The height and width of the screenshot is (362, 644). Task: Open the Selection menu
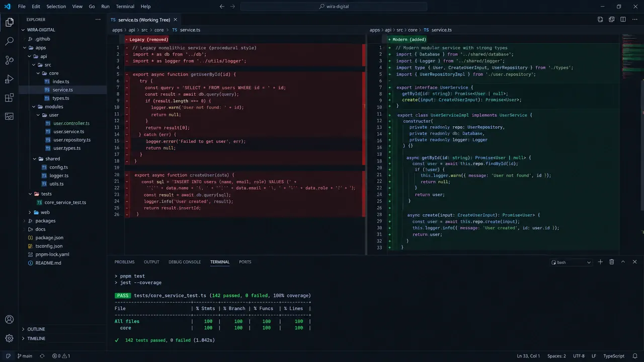pos(56,7)
